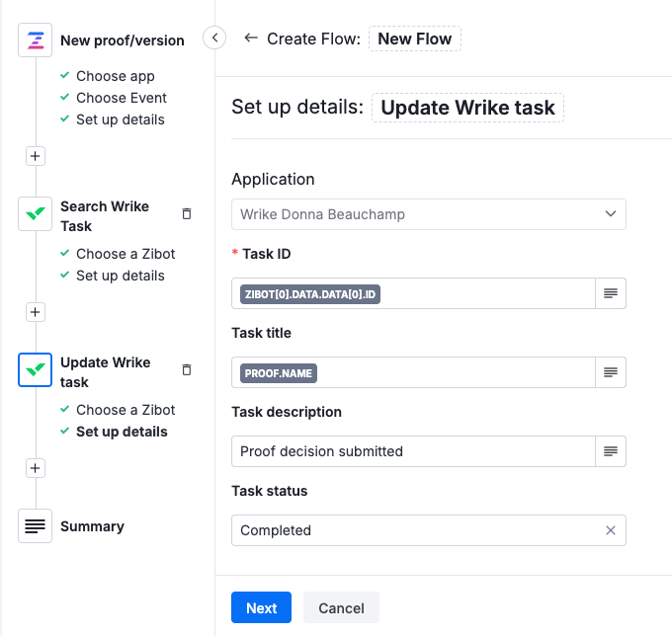The height and width of the screenshot is (636, 672).
Task: Click the ZIBOT[0].DATA.DATA[0].ID token
Action: (x=310, y=294)
